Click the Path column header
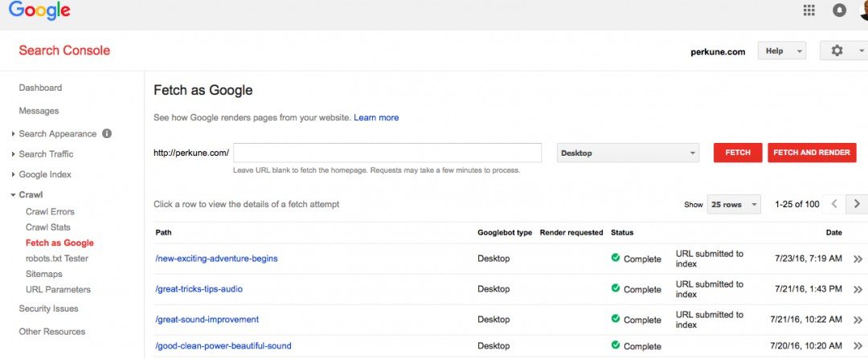868x359 pixels. [x=163, y=232]
